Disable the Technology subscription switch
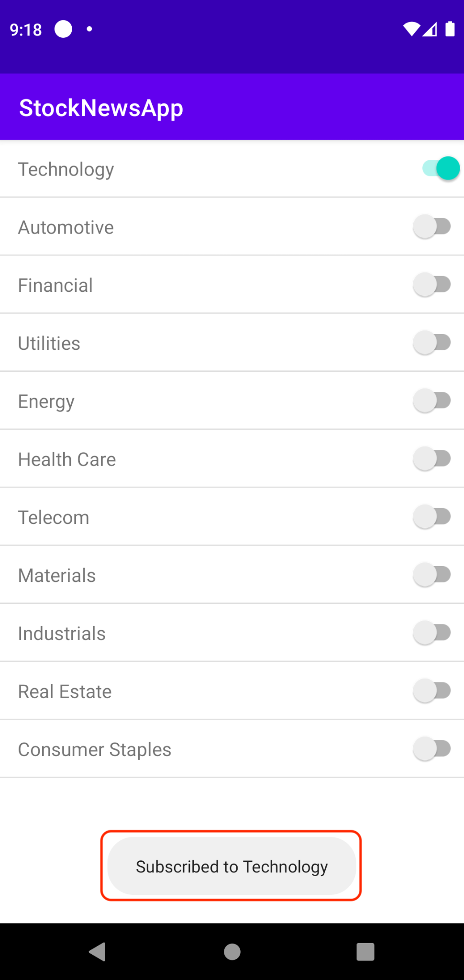The image size is (464, 980). coord(440,168)
